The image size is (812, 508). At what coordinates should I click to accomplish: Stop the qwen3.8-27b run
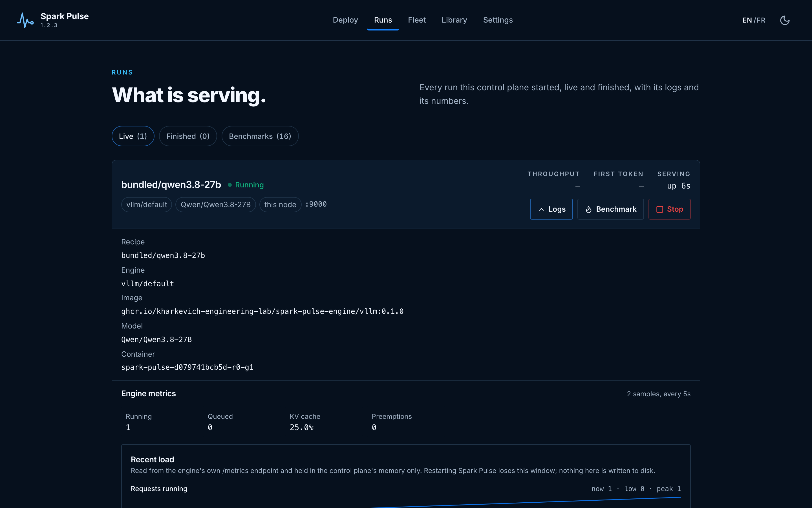pyautogui.click(x=669, y=209)
